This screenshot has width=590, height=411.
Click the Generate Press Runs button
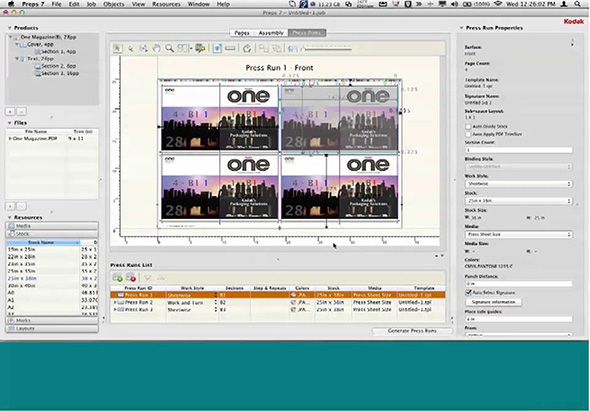pos(412,330)
